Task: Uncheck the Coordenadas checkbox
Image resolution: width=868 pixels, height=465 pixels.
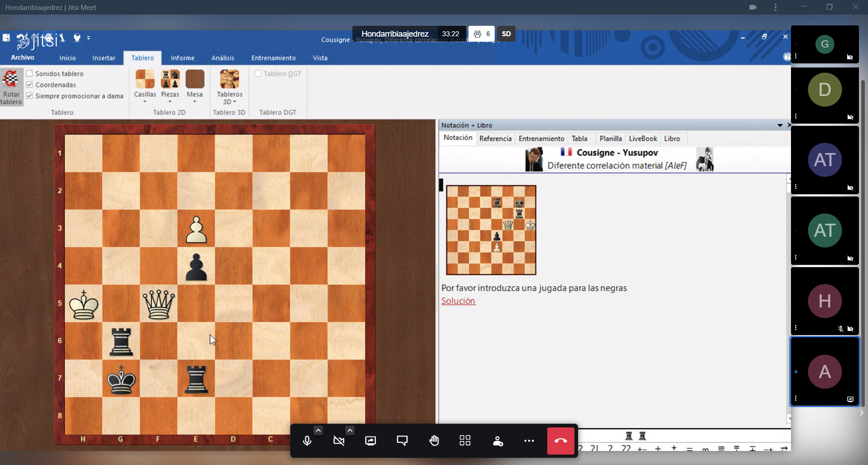Action: 30,85
